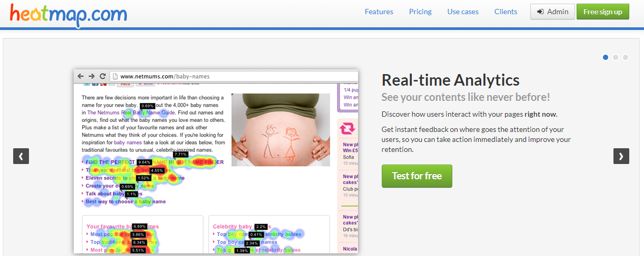Open the Clients page
644x256 pixels.
tap(506, 12)
